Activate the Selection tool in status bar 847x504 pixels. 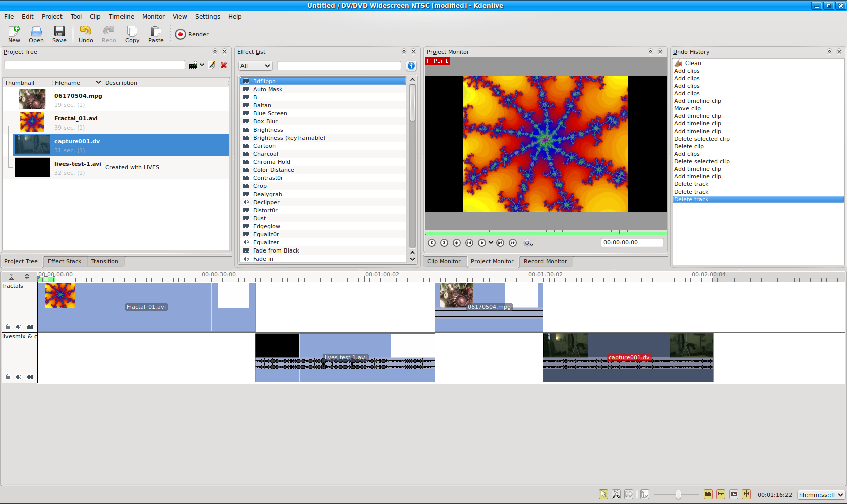(603, 494)
